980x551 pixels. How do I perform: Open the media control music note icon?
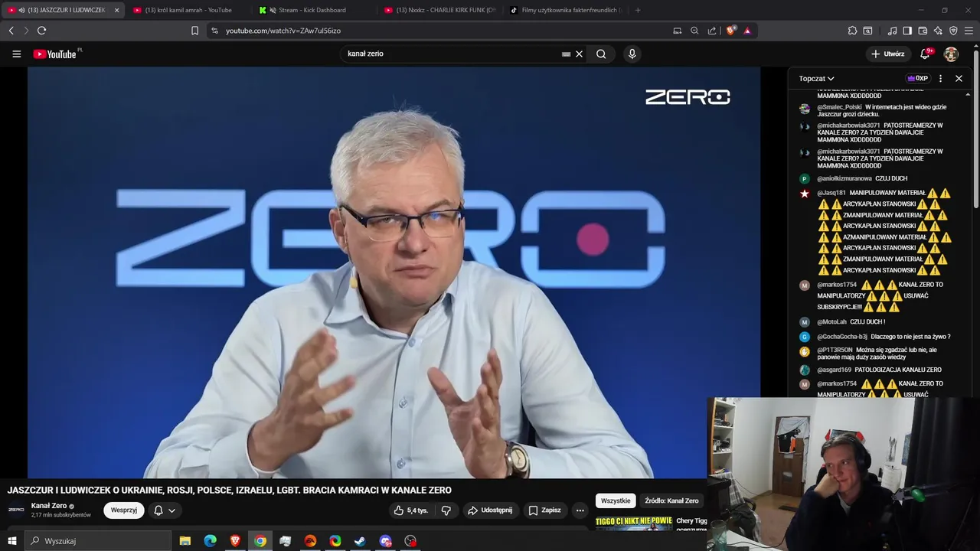pos(892,31)
